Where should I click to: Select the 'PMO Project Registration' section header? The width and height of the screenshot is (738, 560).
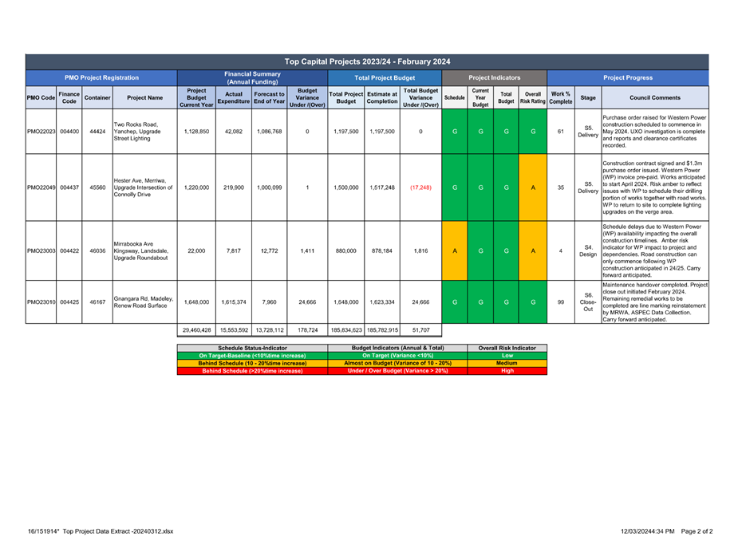101,77
